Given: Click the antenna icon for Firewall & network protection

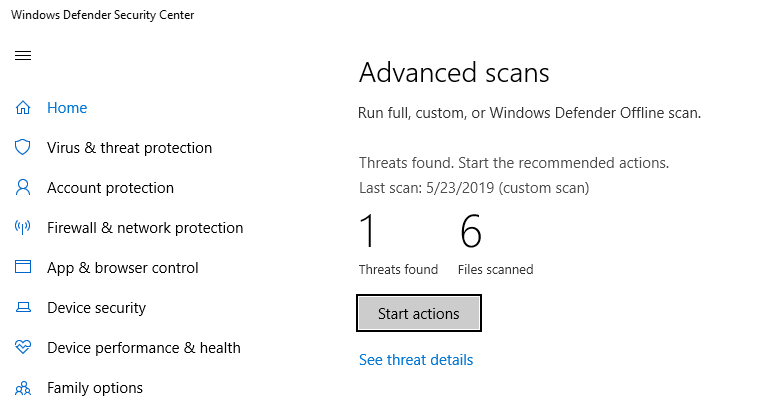Looking at the screenshot, I should 23,228.
